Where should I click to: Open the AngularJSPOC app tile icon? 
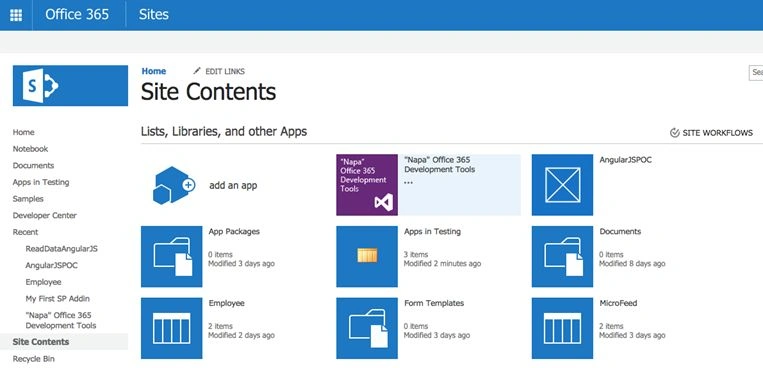point(562,185)
